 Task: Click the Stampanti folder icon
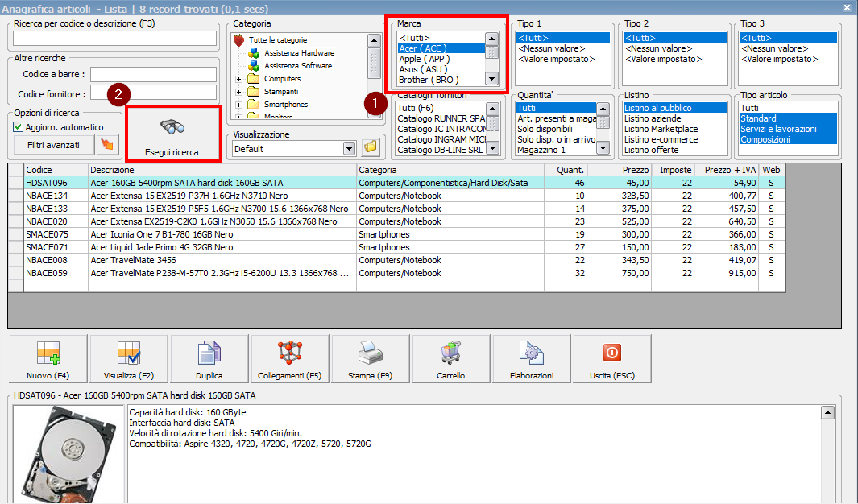point(253,91)
